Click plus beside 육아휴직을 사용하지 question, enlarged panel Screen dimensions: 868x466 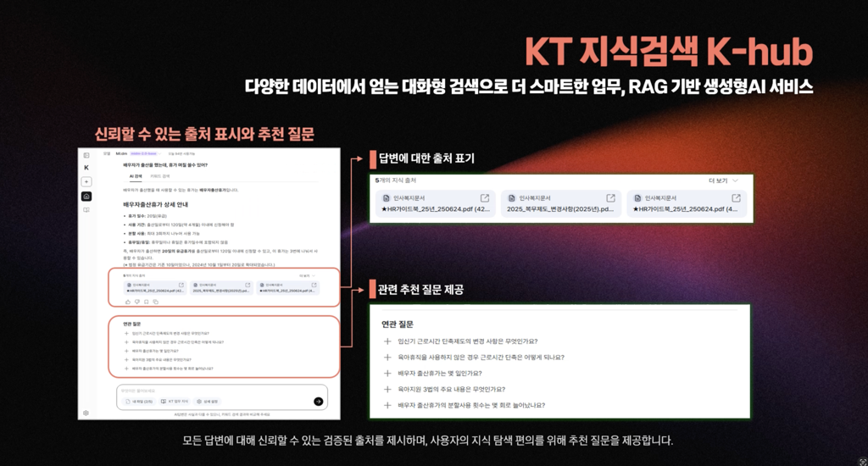tap(387, 358)
